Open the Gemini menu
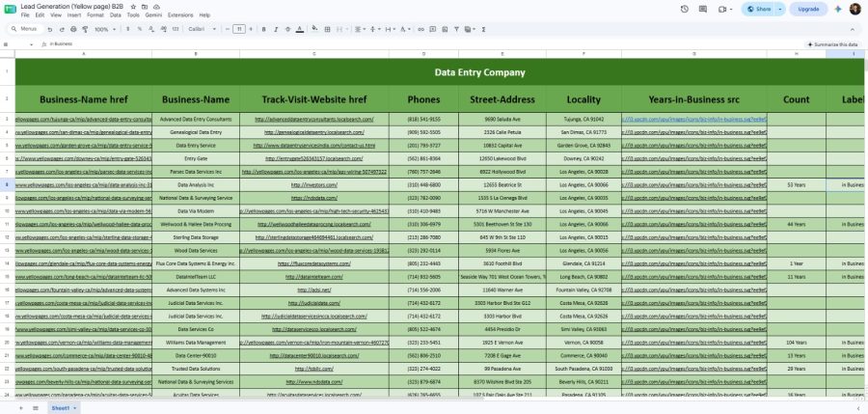Screen dimensions: 868x414 tap(153, 15)
